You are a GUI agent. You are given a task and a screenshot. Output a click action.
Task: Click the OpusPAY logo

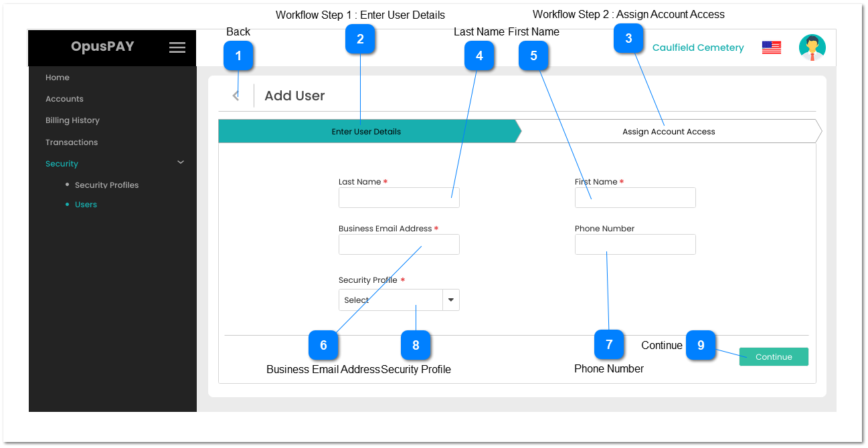click(102, 47)
